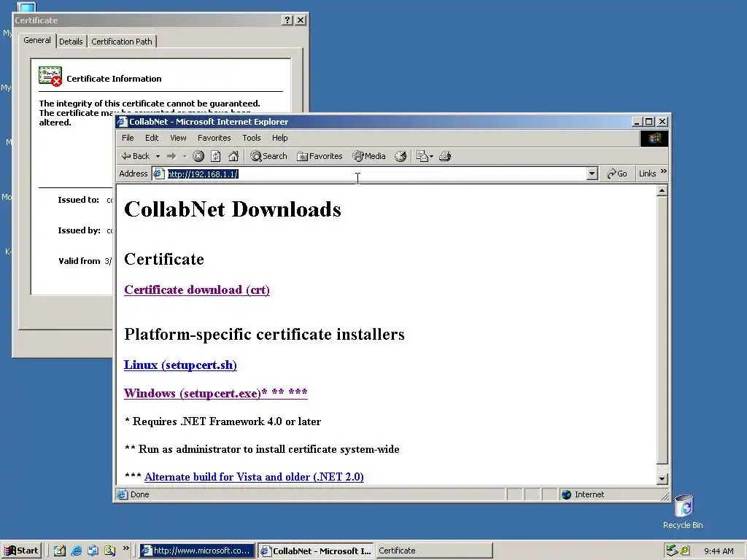Click the scroll up arrow in browser
This screenshot has width=747, height=560.
pyautogui.click(x=662, y=191)
